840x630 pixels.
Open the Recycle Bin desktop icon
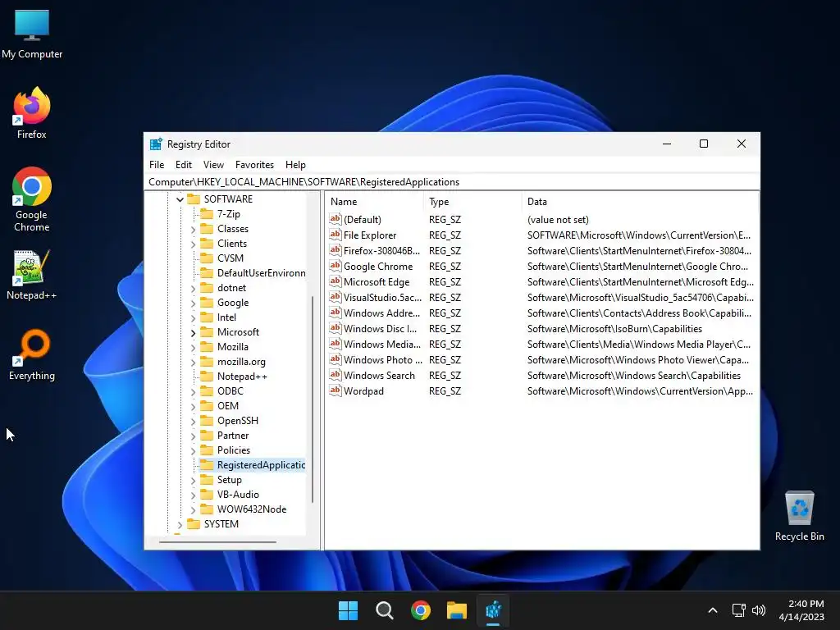coord(799,516)
